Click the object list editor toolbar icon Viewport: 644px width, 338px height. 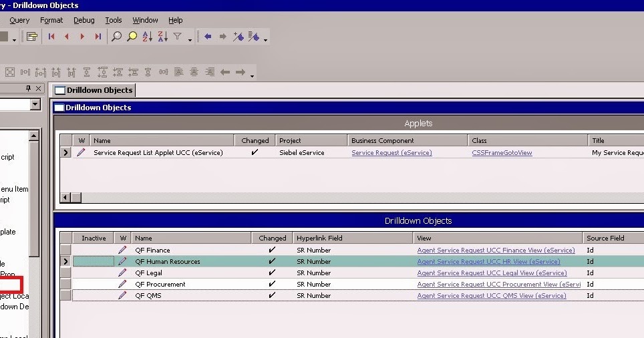(x=32, y=37)
